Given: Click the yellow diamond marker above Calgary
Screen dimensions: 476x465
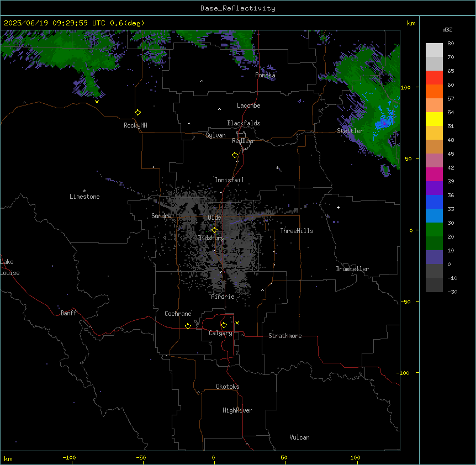Looking at the screenshot, I should click(x=224, y=325).
